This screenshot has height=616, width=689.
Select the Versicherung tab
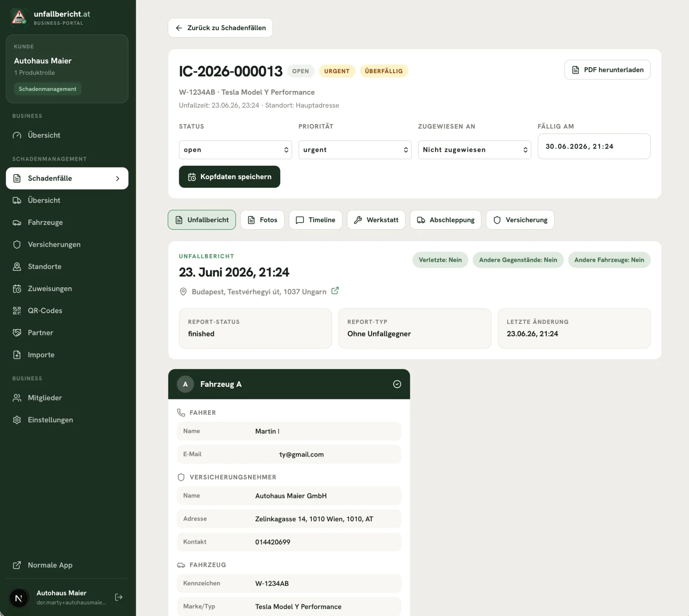click(x=520, y=220)
